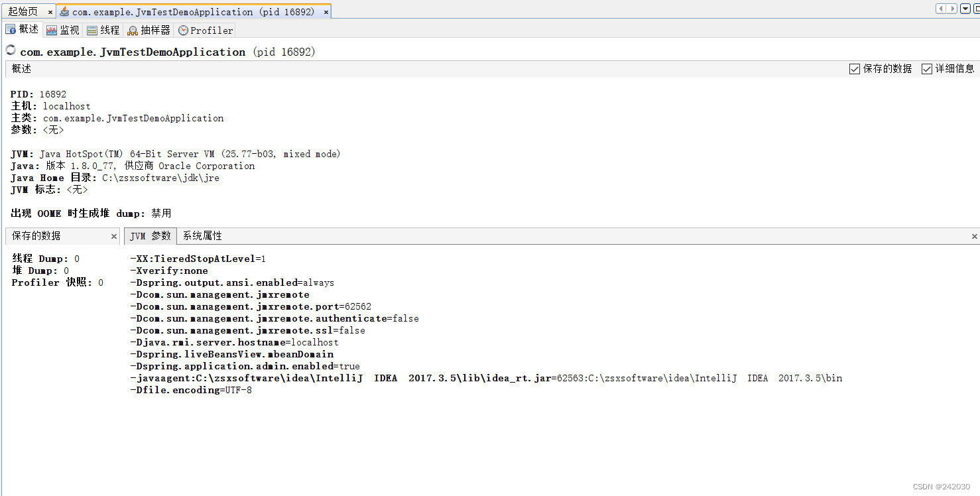Open the Profiler tab
This screenshot has width=980, height=496.
pos(206,30)
